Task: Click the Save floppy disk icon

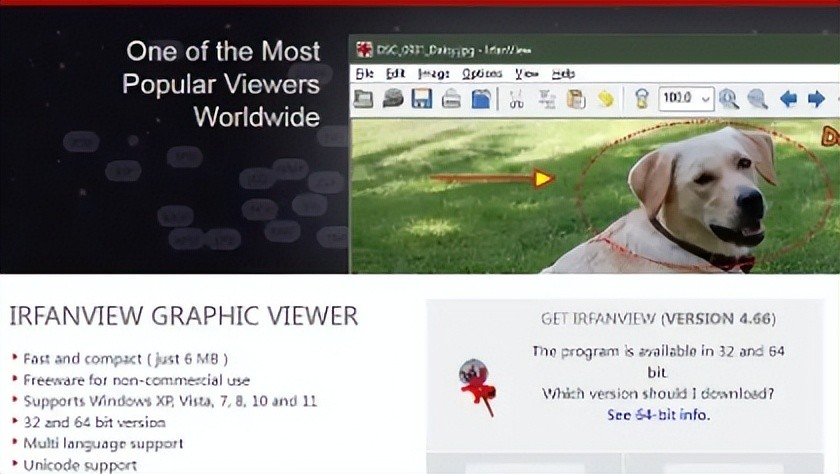Action: click(422, 99)
